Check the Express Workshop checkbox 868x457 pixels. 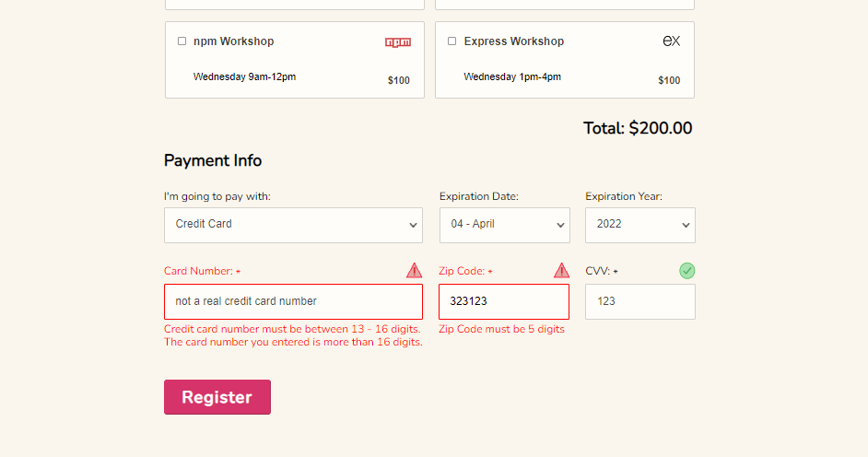(452, 41)
